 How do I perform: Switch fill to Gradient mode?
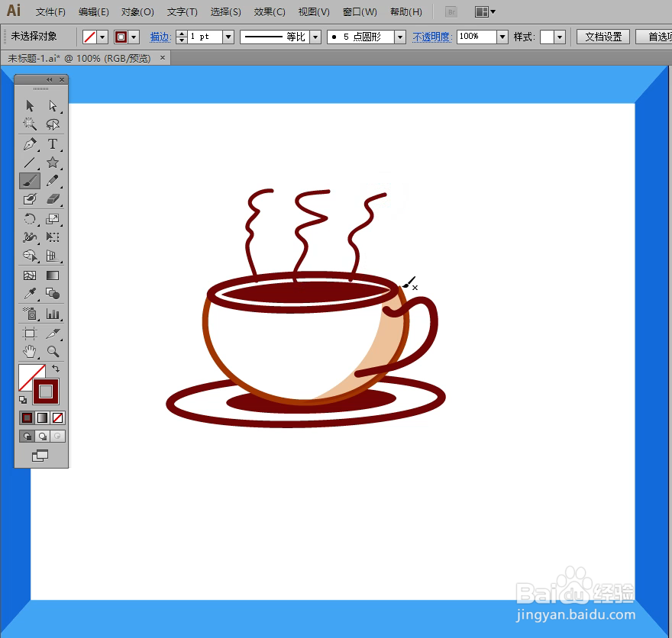pos(43,417)
